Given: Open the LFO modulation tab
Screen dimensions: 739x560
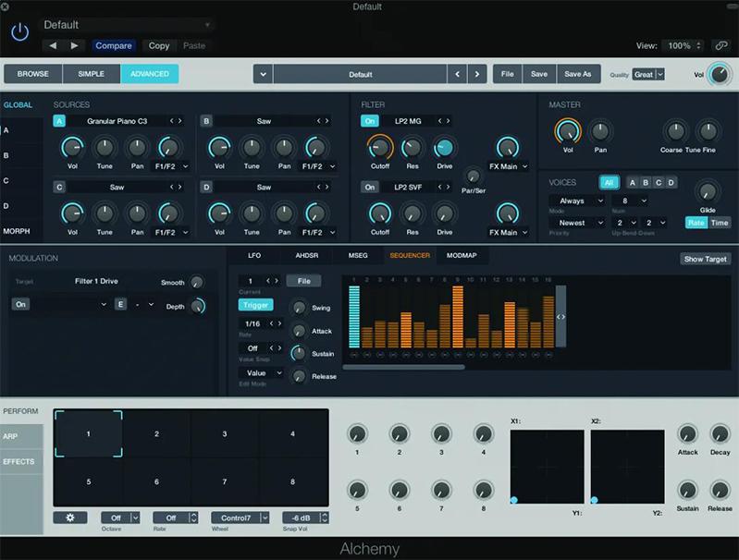Looking at the screenshot, I should 254,255.
